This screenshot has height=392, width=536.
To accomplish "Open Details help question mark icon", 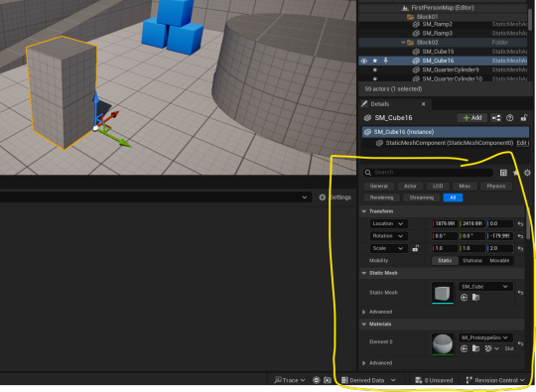I will point(509,118).
